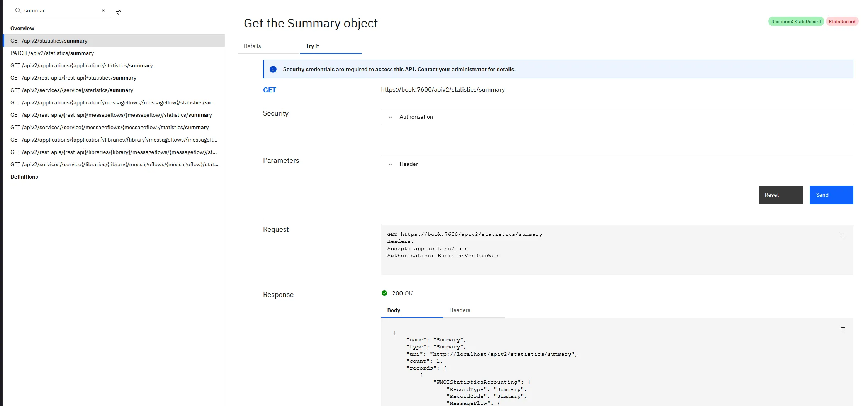Reset the request form
868x406 pixels.
tap(781, 195)
